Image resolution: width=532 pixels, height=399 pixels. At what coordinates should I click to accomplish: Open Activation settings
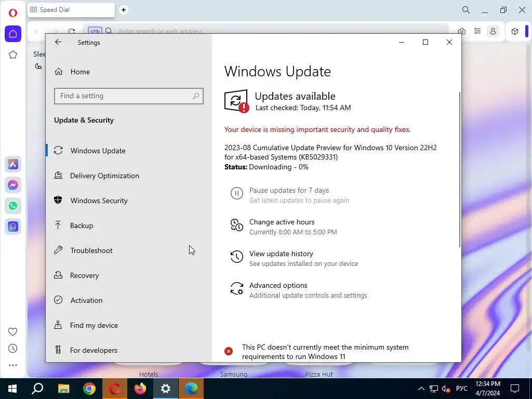tap(87, 300)
